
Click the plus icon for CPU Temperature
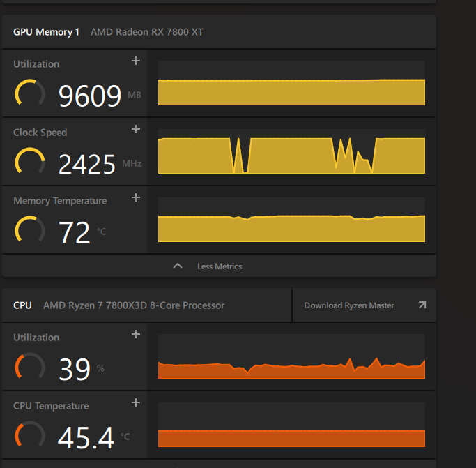136,403
